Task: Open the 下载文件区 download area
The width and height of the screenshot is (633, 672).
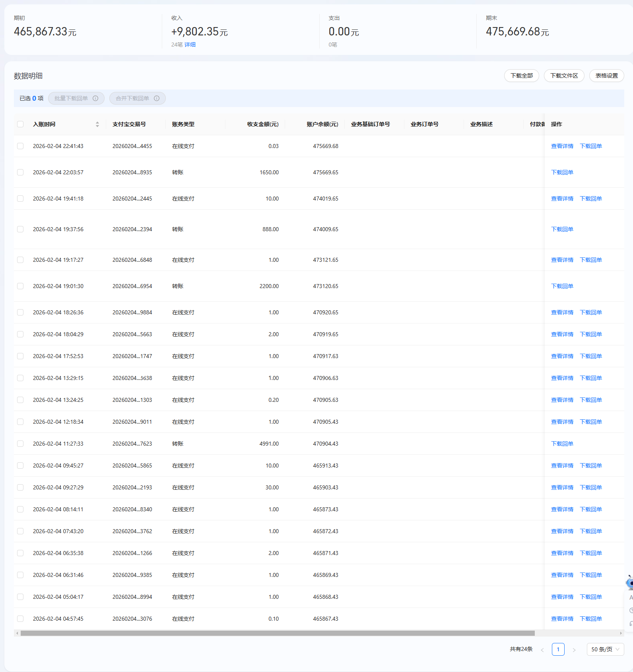Action: tap(564, 76)
